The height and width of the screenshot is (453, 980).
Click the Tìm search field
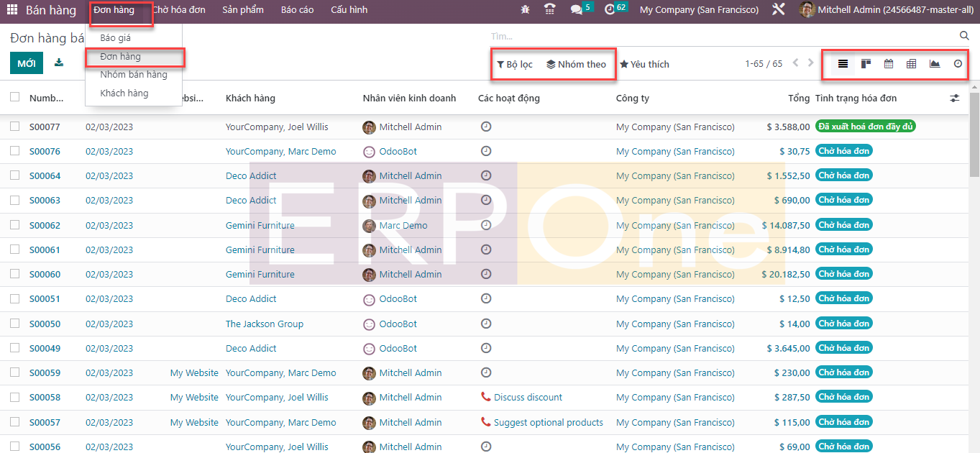[x=719, y=36]
